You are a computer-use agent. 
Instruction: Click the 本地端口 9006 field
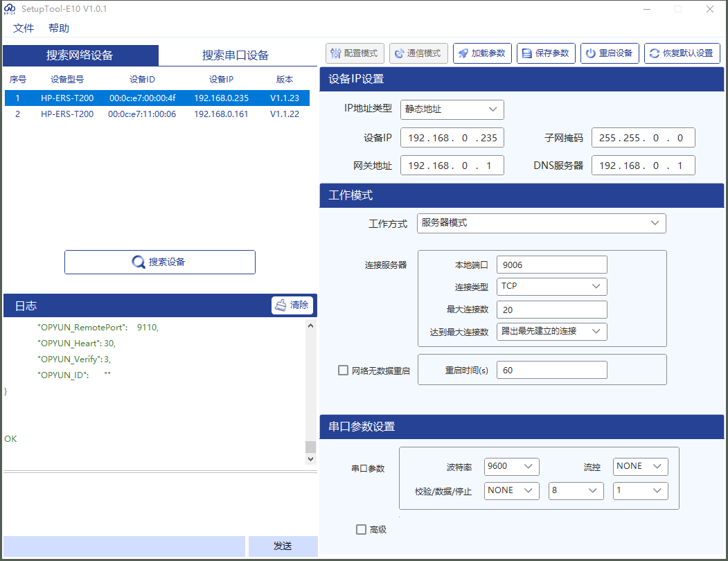point(551,265)
